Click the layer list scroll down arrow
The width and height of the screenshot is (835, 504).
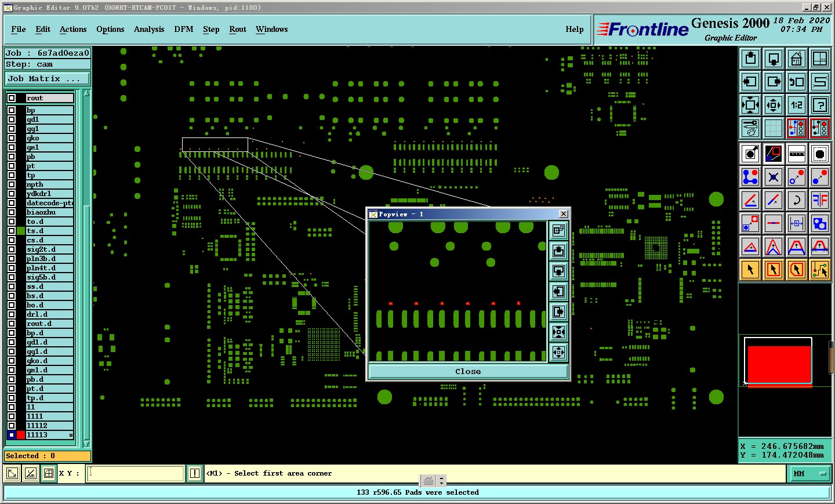(x=86, y=444)
